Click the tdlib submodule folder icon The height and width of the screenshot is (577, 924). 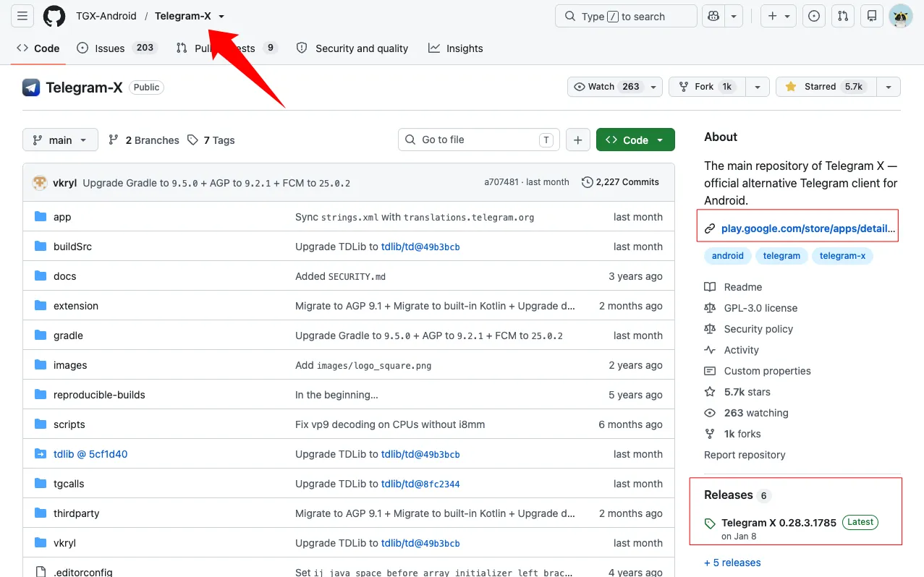tap(41, 454)
